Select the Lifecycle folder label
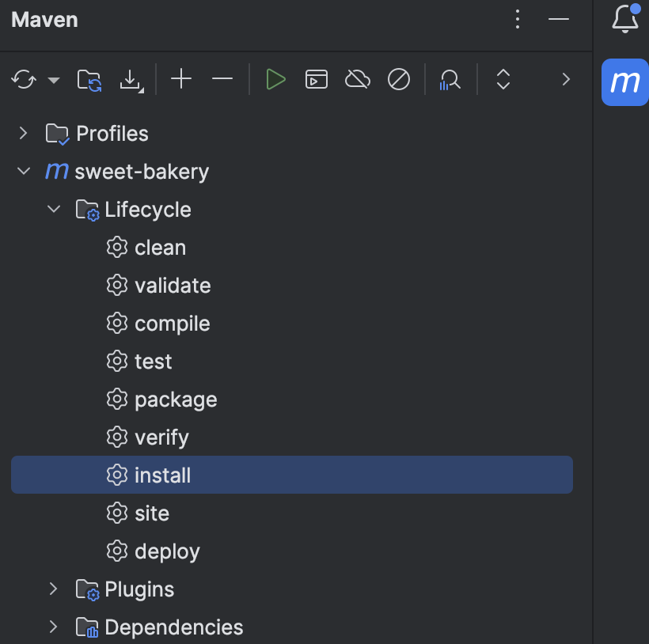 pyautogui.click(x=148, y=210)
